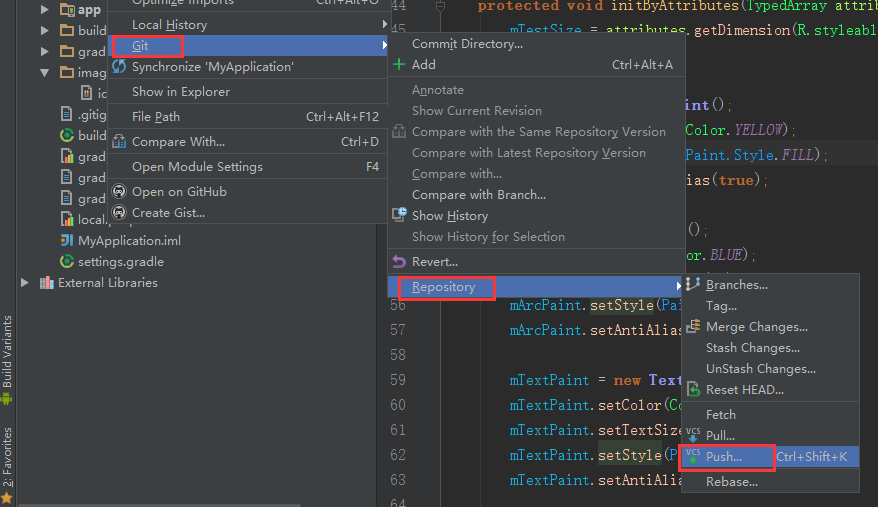Click the Build Variants android icon
This screenshot has height=507, width=878.
7,398
